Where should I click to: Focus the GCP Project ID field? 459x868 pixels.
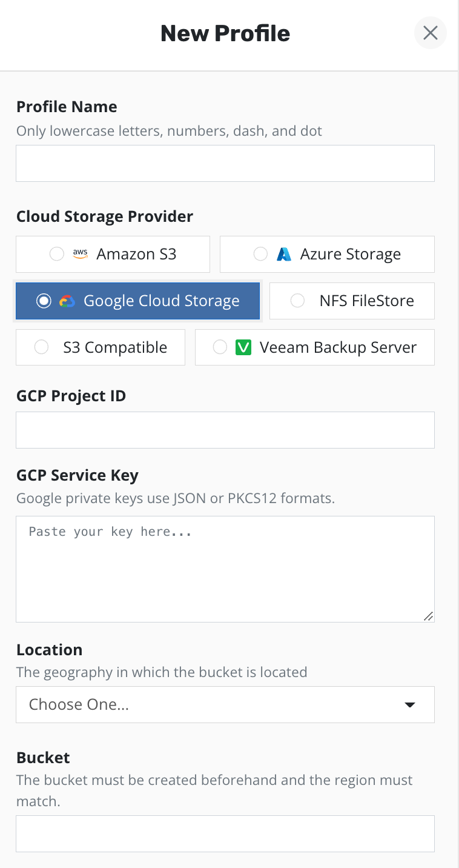(225, 430)
